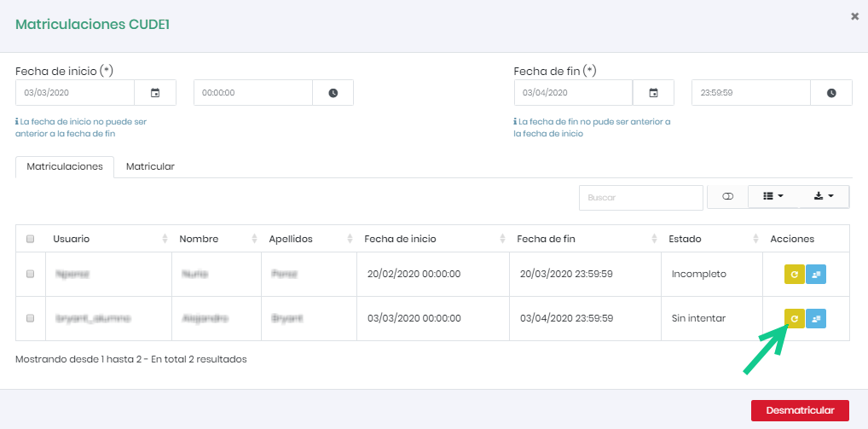Check the select-all checkbox in table header
Screen dimensions: 868x429
tap(31, 239)
